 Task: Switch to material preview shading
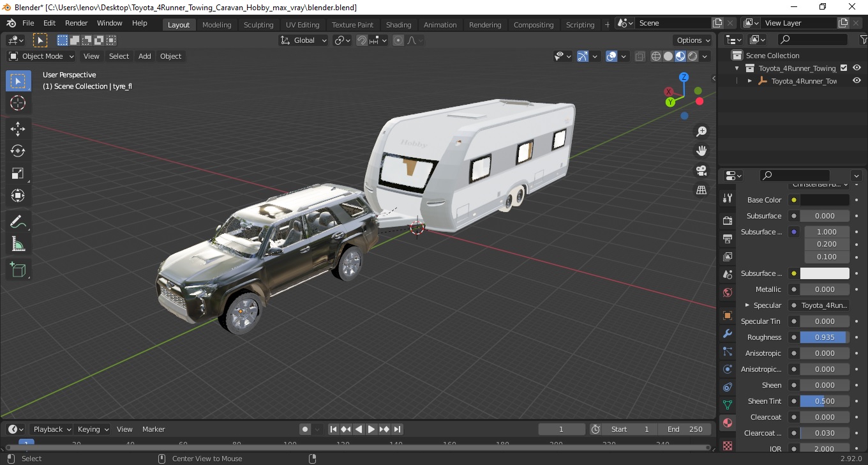pyautogui.click(x=680, y=56)
